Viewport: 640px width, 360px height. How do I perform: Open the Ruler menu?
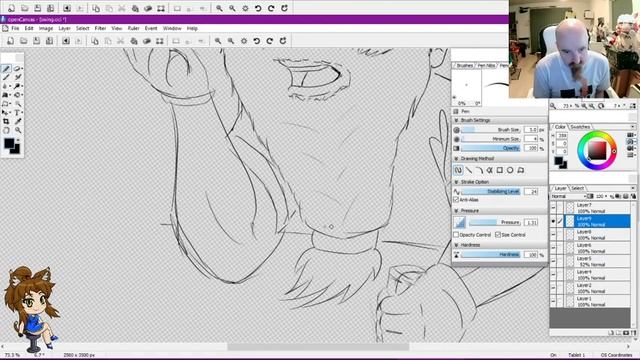(133, 29)
